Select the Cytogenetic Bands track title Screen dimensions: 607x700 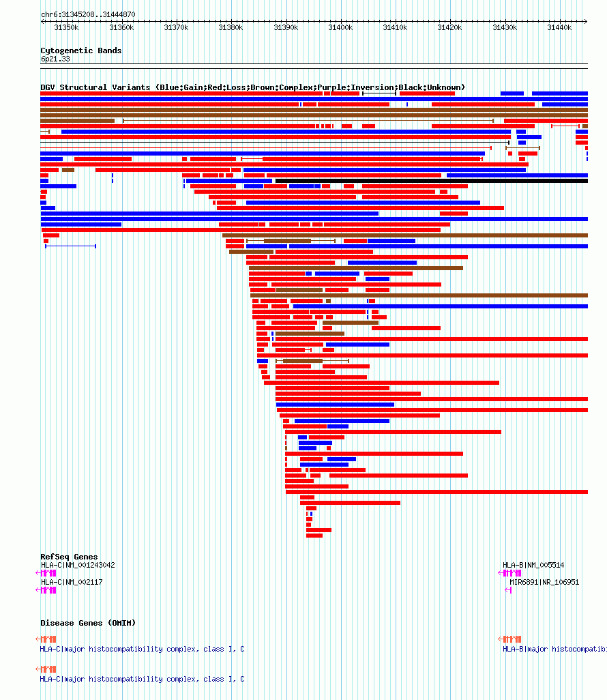pyautogui.click(x=80, y=50)
